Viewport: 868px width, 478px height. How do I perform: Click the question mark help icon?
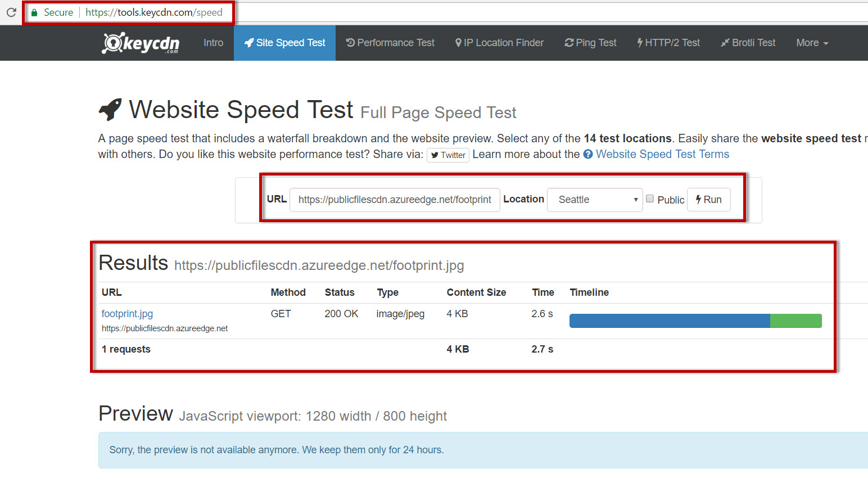pos(588,154)
